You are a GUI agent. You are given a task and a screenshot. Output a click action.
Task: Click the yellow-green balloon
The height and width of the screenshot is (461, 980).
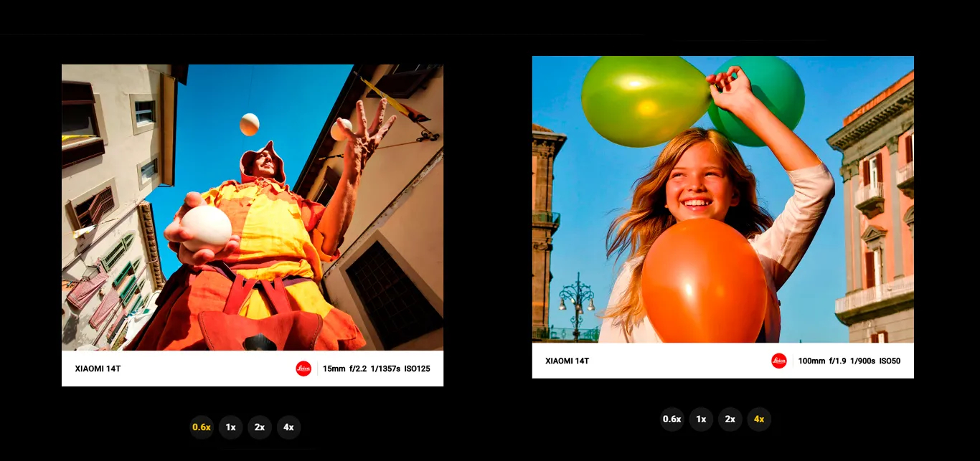642,100
